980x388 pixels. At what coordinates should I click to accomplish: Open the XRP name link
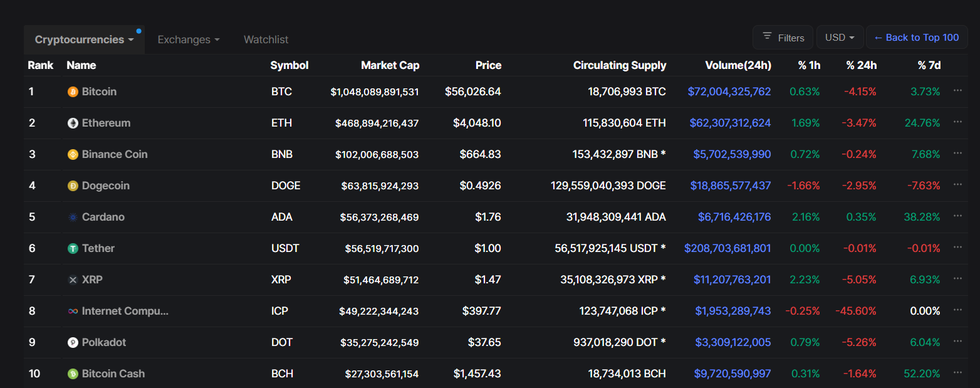[x=92, y=280]
